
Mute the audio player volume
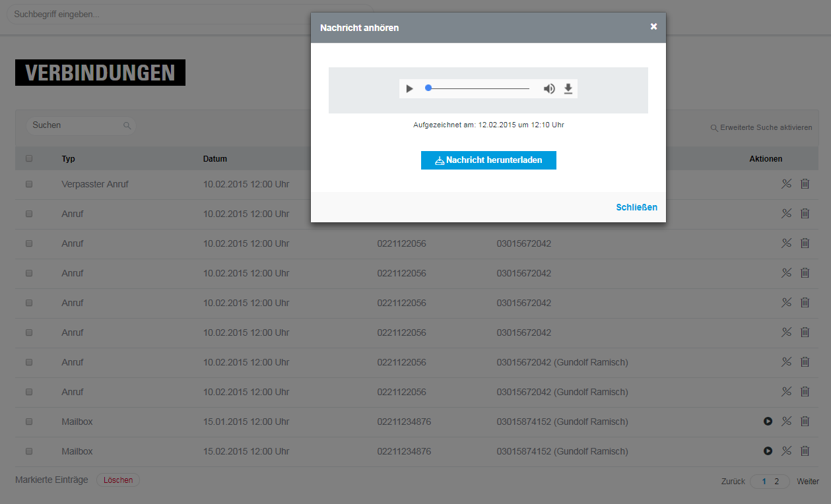point(549,89)
